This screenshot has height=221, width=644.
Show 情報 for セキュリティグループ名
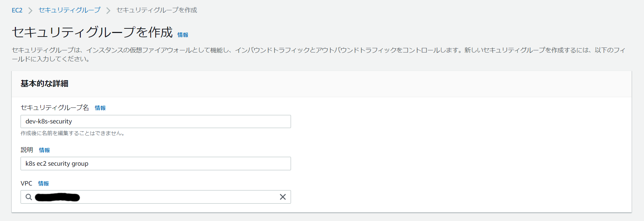point(100,108)
